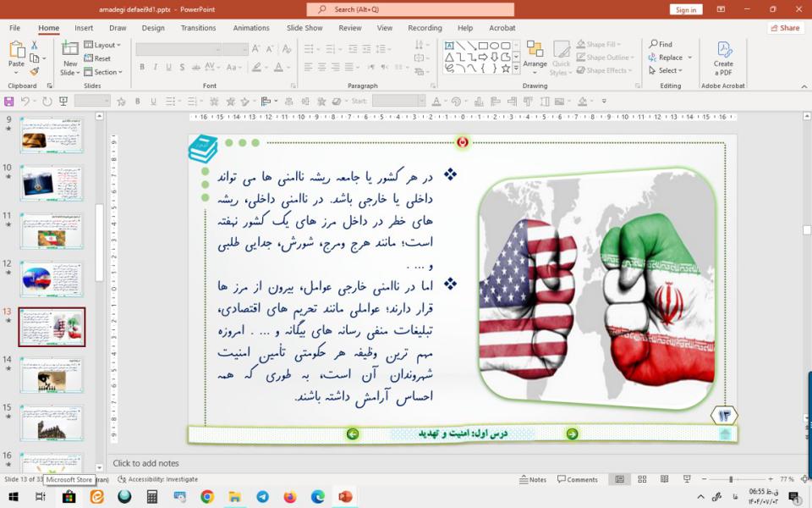
Task: Expand the shapes gallery More button
Action: point(516,69)
